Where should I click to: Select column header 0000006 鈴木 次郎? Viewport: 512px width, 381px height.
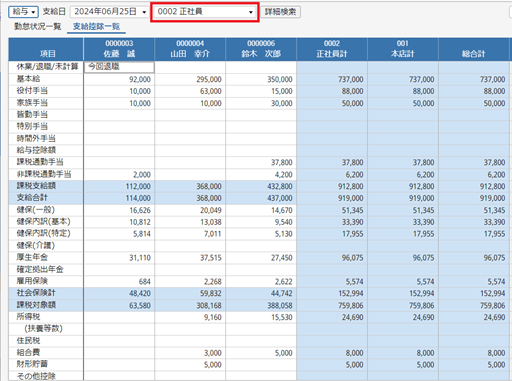coord(261,49)
